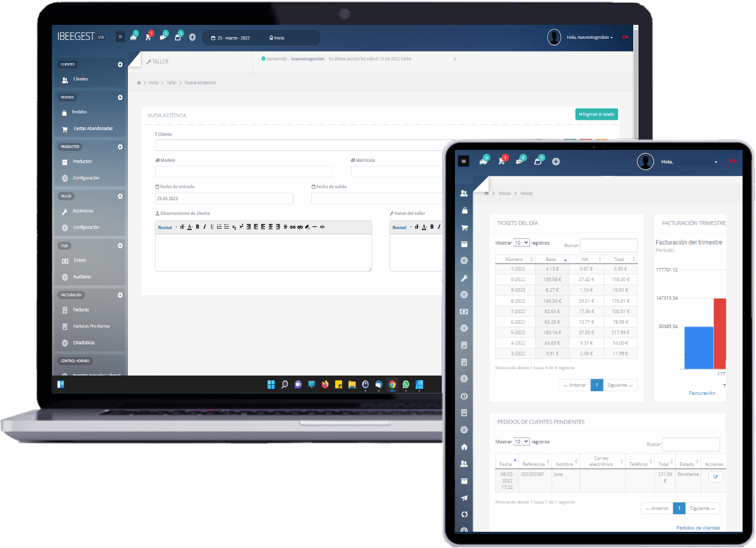Click the Inicio button in laptop header

[x=277, y=38]
